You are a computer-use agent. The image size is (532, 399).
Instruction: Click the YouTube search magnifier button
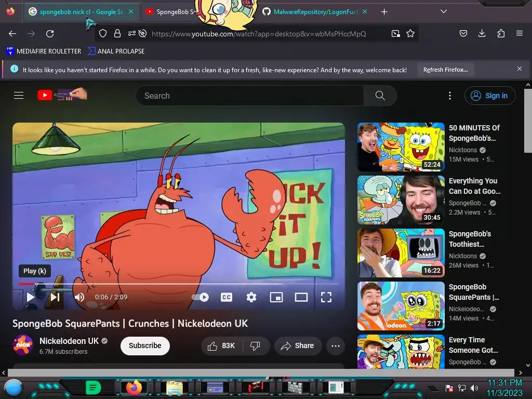380,96
